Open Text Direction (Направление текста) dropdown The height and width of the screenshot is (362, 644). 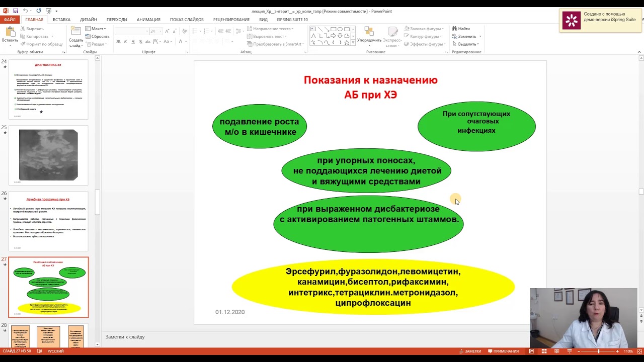[x=271, y=29]
